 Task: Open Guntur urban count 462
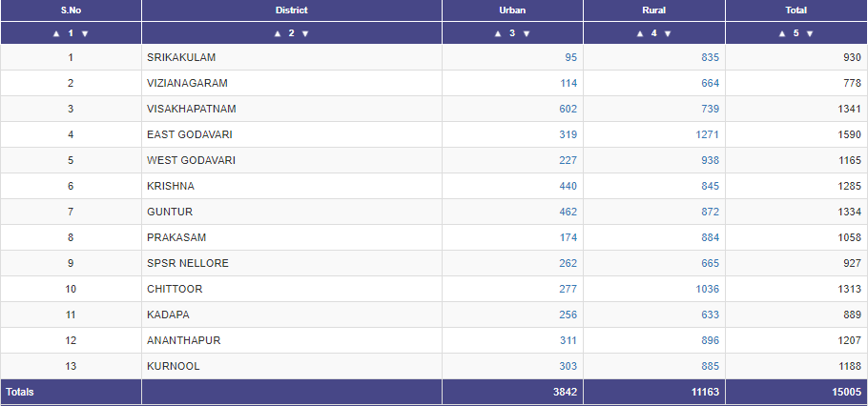(568, 212)
